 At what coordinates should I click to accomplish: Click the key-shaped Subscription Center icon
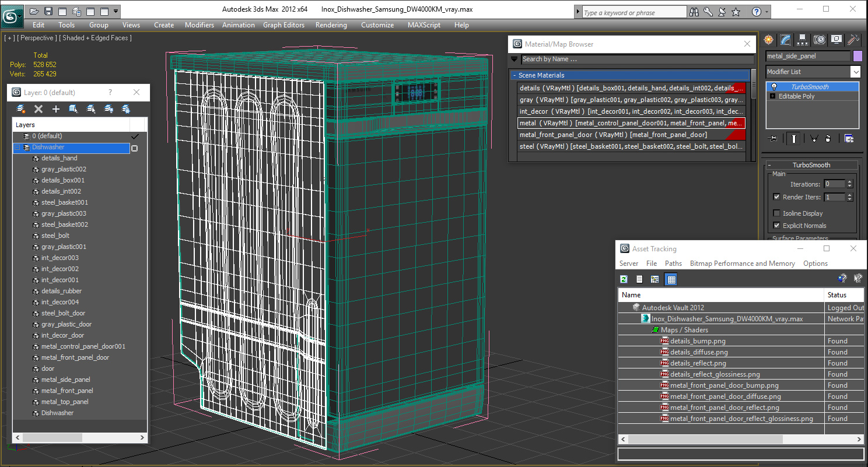[x=708, y=12]
